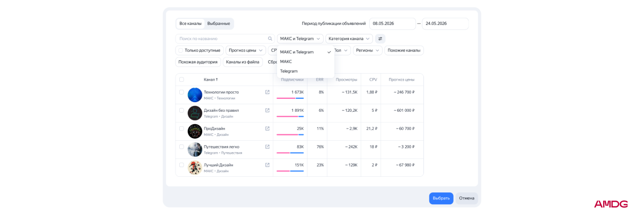The height and width of the screenshot is (215, 644).
Task: Click the Похожие каналы button
Action: point(404,51)
